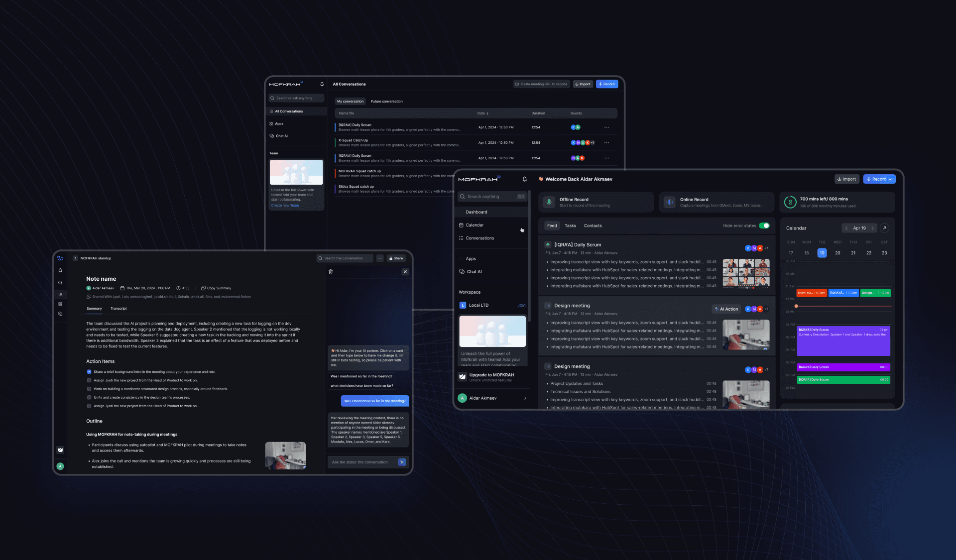Expand the Record dropdown in dashboard
This screenshot has height=560, width=956.
click(890, 179)
